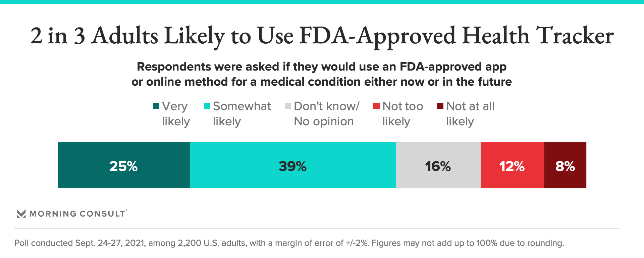
Task: Click the red Not too likely legend swatch
Action: 376,106
